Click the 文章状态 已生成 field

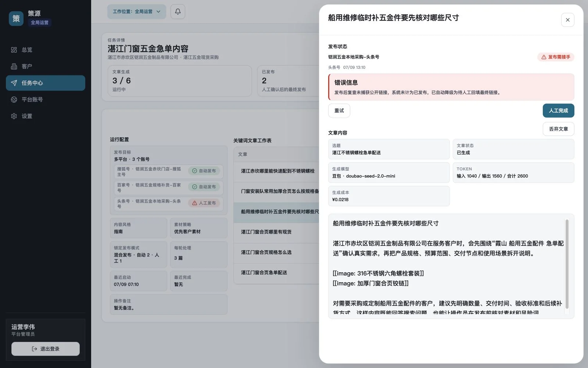pos(513,149)
